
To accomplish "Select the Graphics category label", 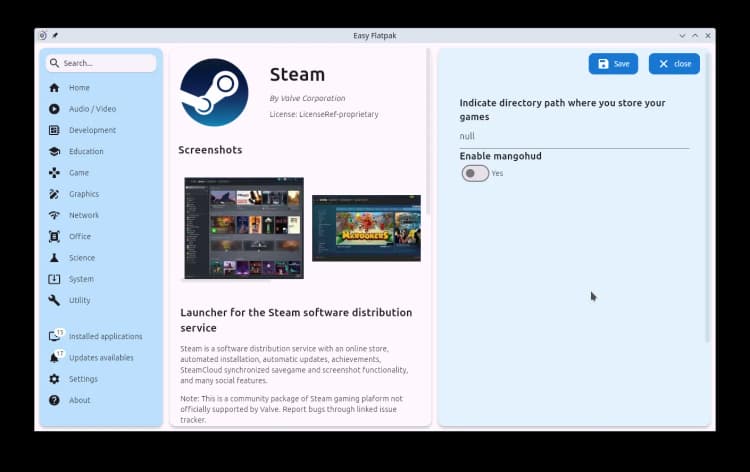I will pos(84,194).
